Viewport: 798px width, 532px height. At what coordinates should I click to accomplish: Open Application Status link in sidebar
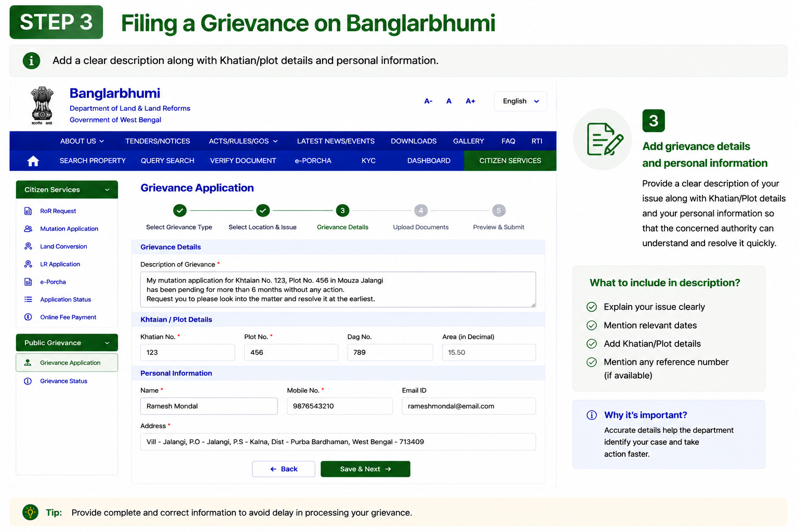click(65, 299)
